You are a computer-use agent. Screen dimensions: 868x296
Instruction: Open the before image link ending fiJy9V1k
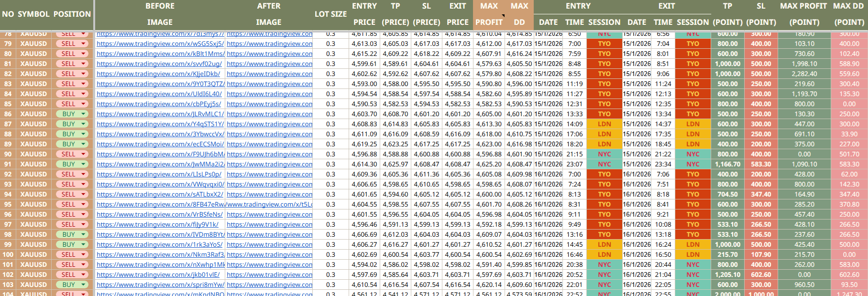[157, 224]
